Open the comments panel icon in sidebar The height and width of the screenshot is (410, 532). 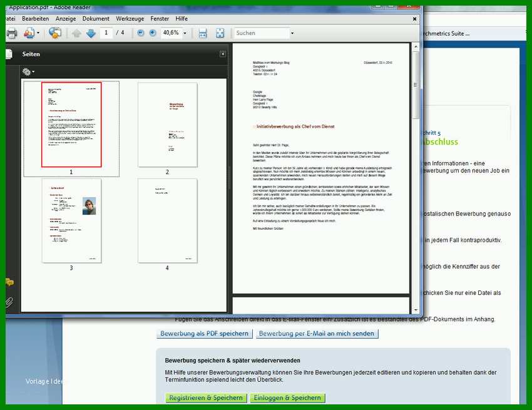[9, 282]
